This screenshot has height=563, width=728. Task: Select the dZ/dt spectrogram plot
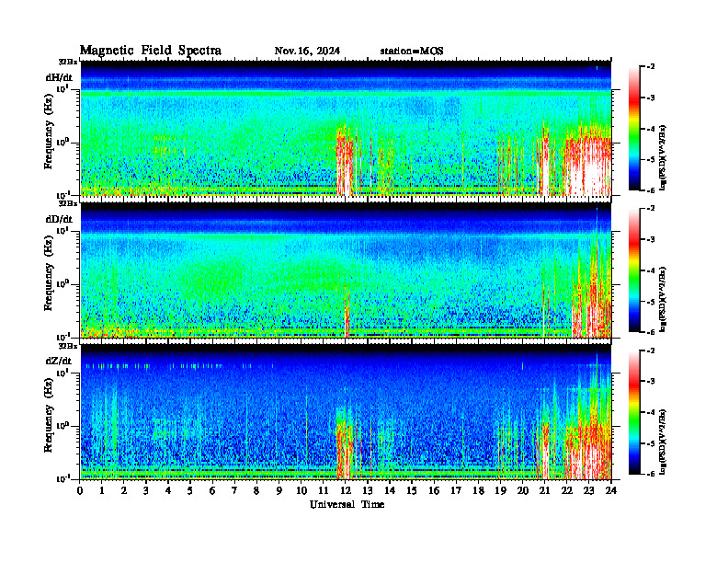[346, 412]
